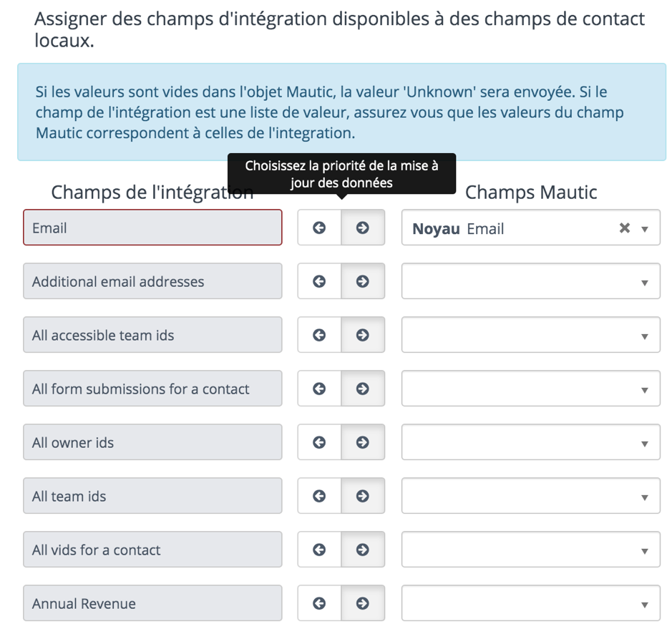Select left arrow for Annual Revenue
The height and width of the screenshot is (629, 672).
[x=319, y=603]
